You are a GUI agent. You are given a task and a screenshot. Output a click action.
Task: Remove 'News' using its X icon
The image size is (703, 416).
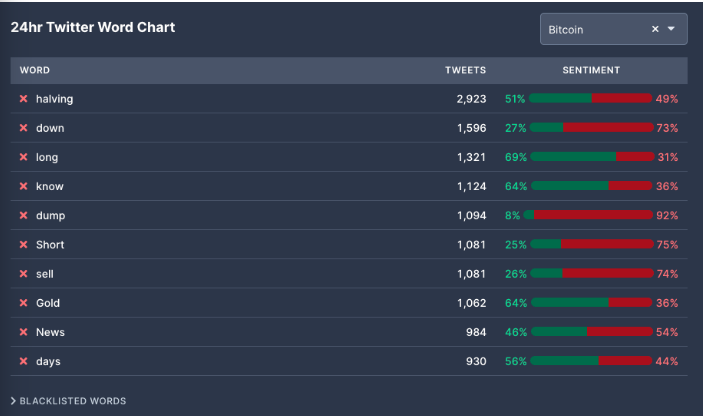coord(23,332)
